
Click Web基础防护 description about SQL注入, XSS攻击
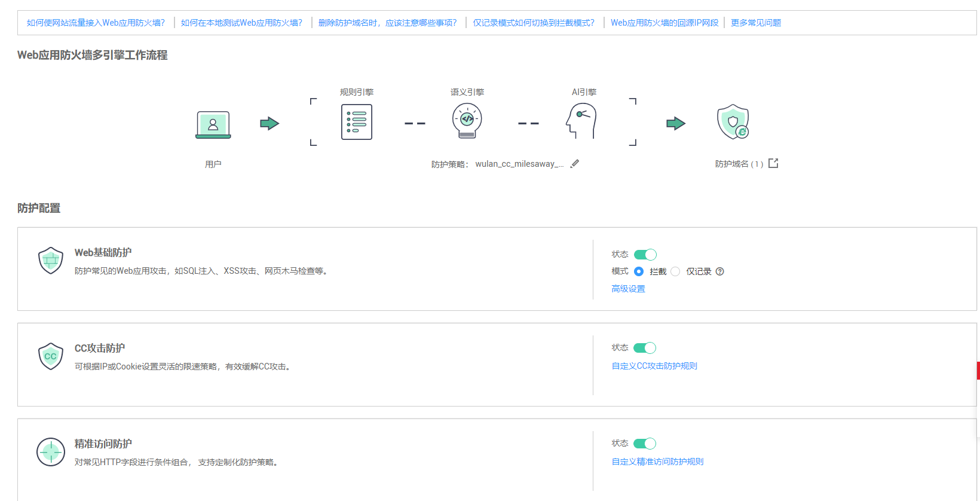pos(203,271)
